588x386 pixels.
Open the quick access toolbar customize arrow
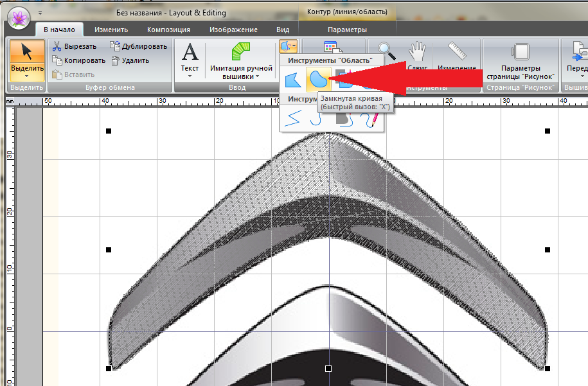(41, 12)
